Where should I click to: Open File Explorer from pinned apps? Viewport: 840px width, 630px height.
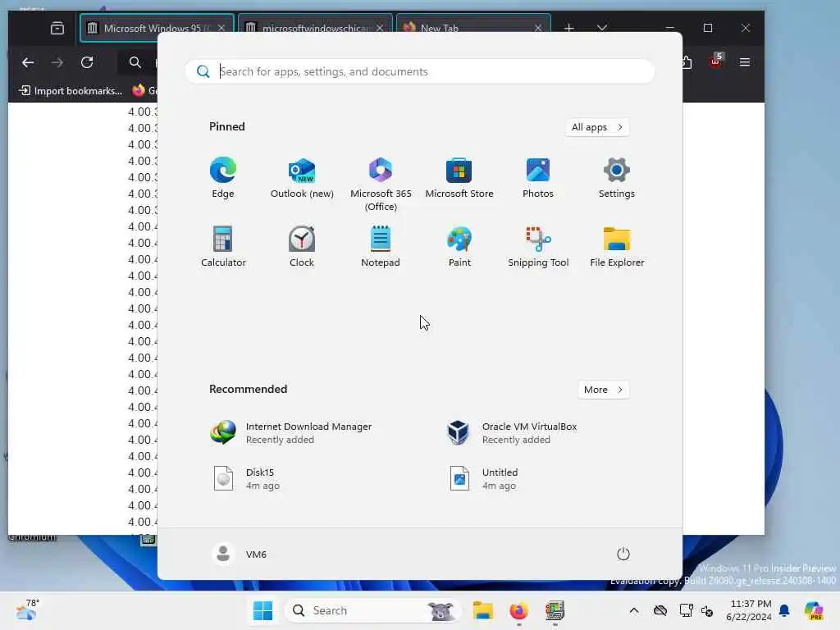pos(617,246)
